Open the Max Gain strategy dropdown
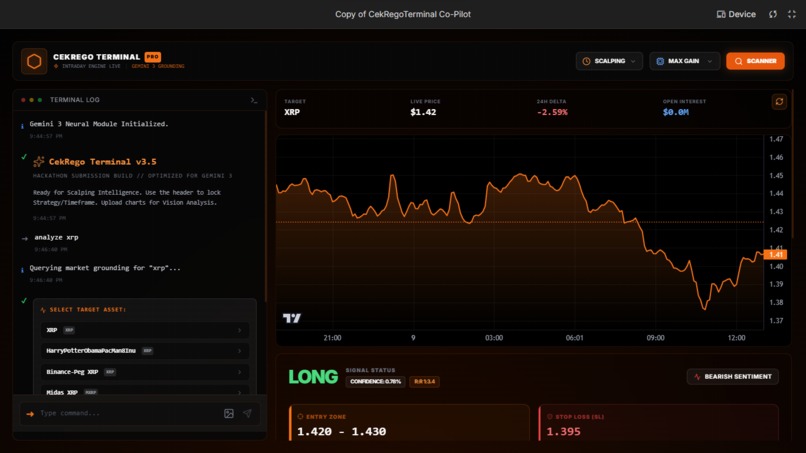 click(x=684, y=61)
